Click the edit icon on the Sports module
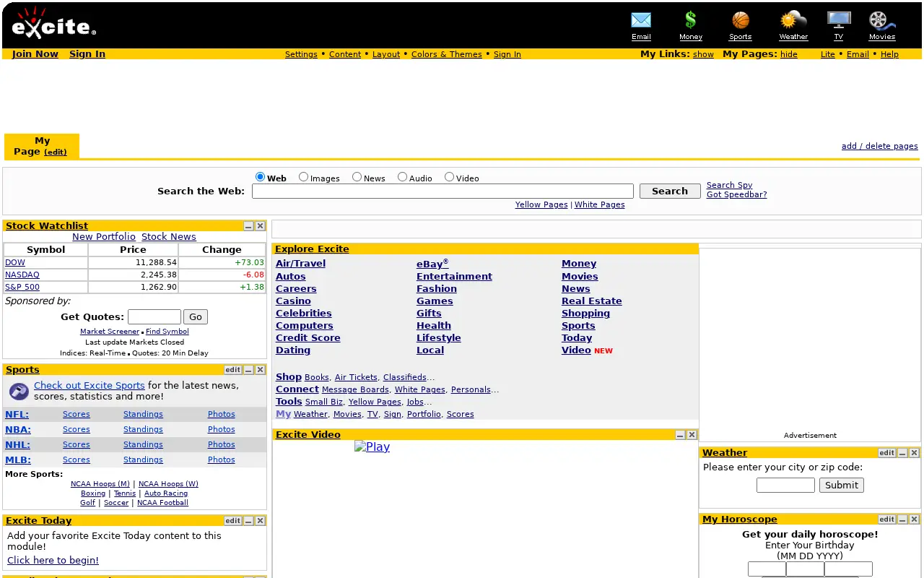The image size is (924, 578). pos(233,370)
